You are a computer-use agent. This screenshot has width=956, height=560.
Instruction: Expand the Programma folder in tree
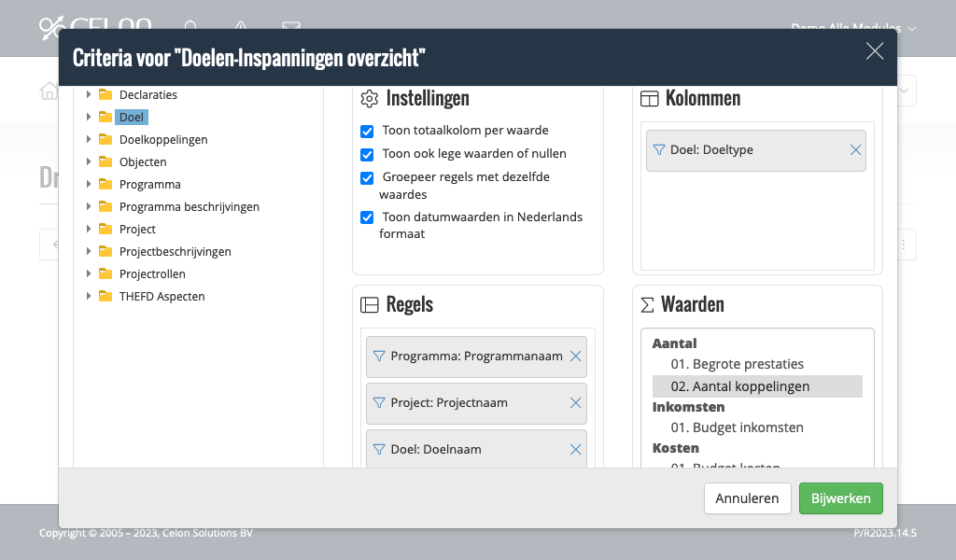pyautogui.click(x=89, y=184)
